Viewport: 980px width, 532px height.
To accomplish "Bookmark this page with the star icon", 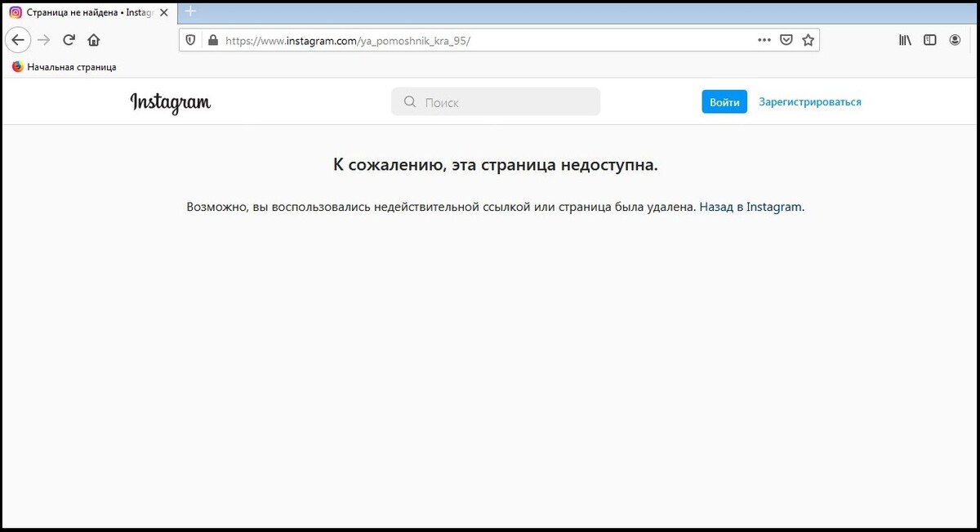I will click(808, 39).
